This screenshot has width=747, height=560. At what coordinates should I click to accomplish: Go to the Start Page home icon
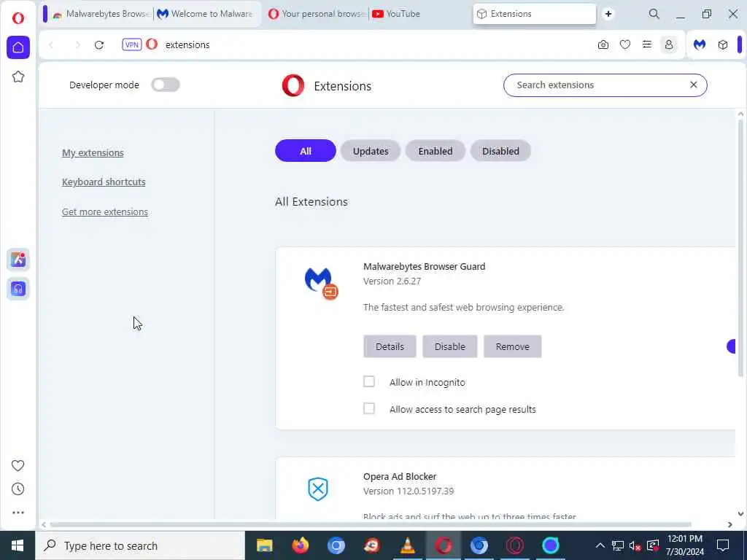tap(18, 47)
